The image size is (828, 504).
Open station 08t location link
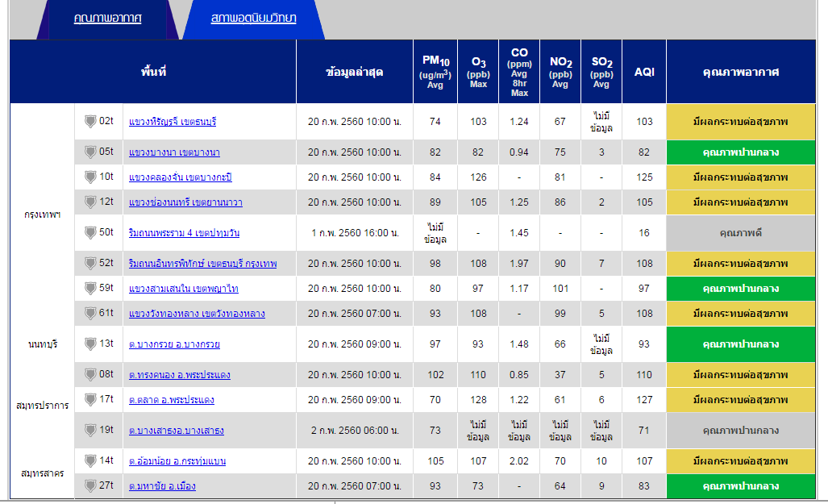tap(180, 375)
